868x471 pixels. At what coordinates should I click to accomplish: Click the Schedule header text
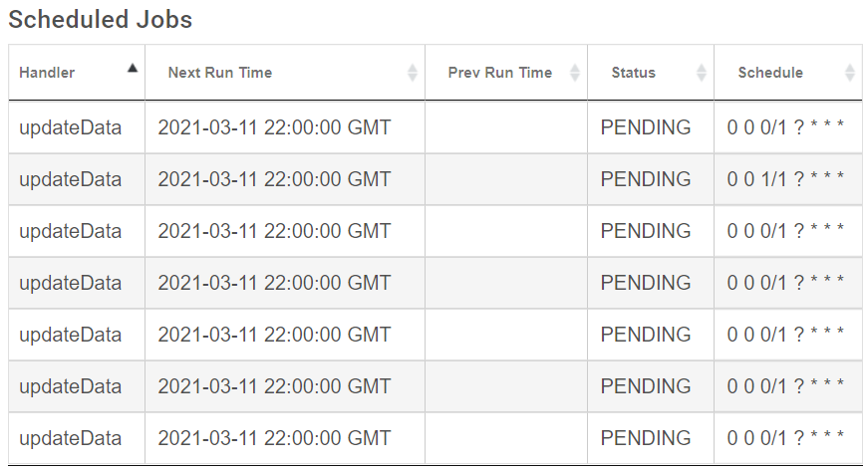pyautogui.click(x=770, y=73)
